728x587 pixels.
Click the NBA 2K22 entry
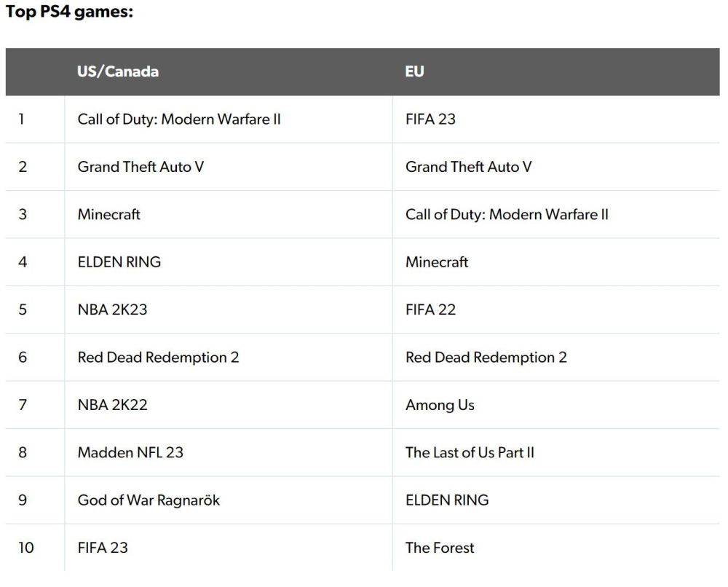click(112, 405)
